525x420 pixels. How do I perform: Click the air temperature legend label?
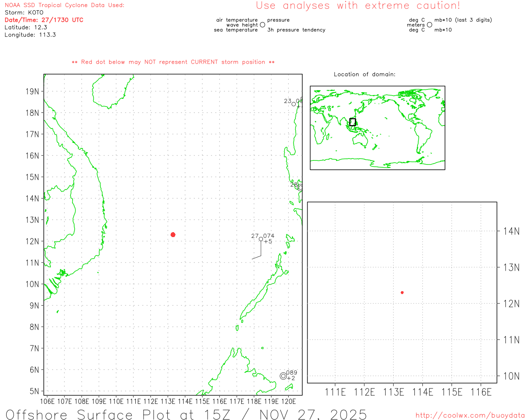coord(237,20)
